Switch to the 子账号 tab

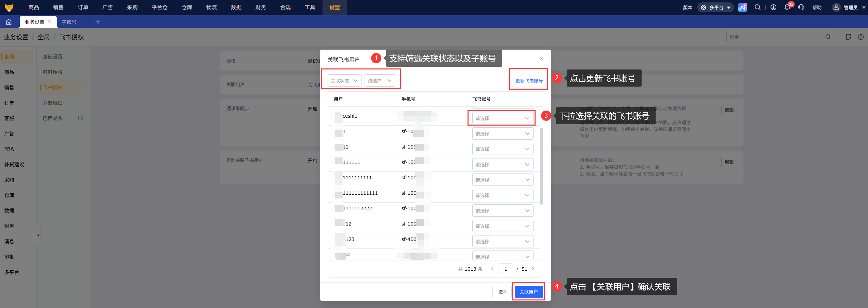[69, 22]
